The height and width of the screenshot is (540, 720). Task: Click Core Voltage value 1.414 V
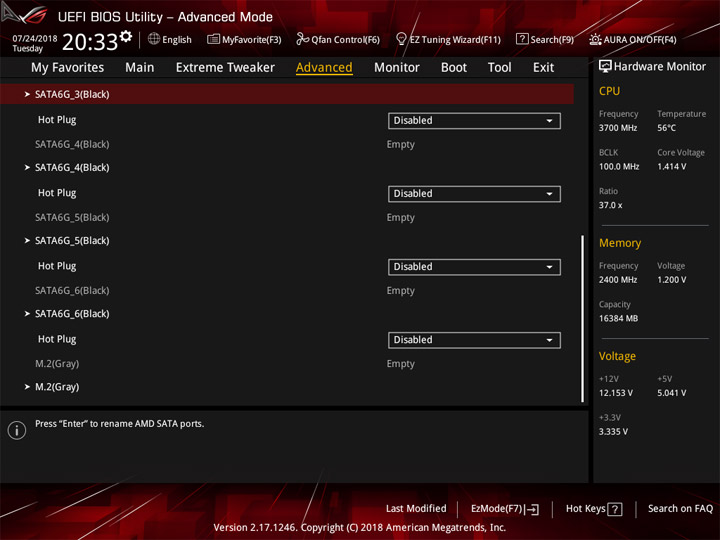671,166
